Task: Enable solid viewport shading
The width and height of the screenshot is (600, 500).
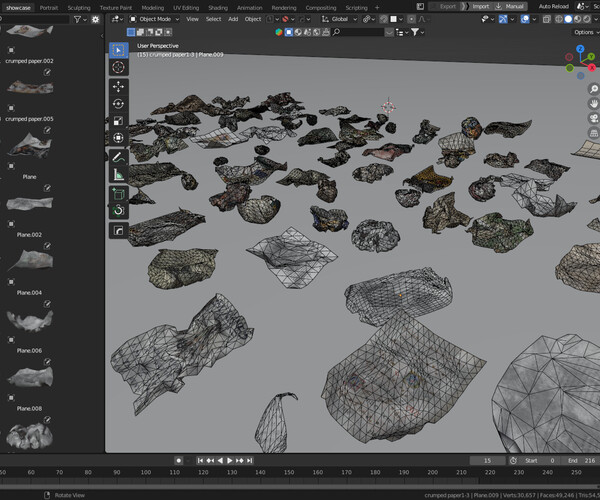Action: (x=568, y=19)
